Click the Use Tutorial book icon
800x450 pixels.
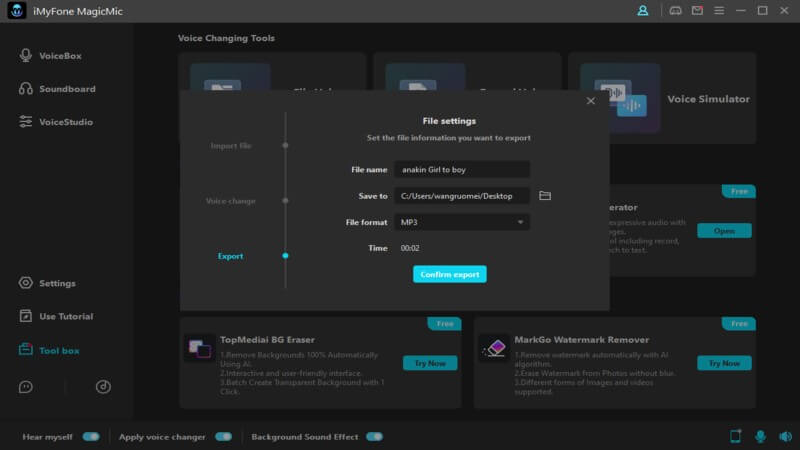click(x=26, y=316)
